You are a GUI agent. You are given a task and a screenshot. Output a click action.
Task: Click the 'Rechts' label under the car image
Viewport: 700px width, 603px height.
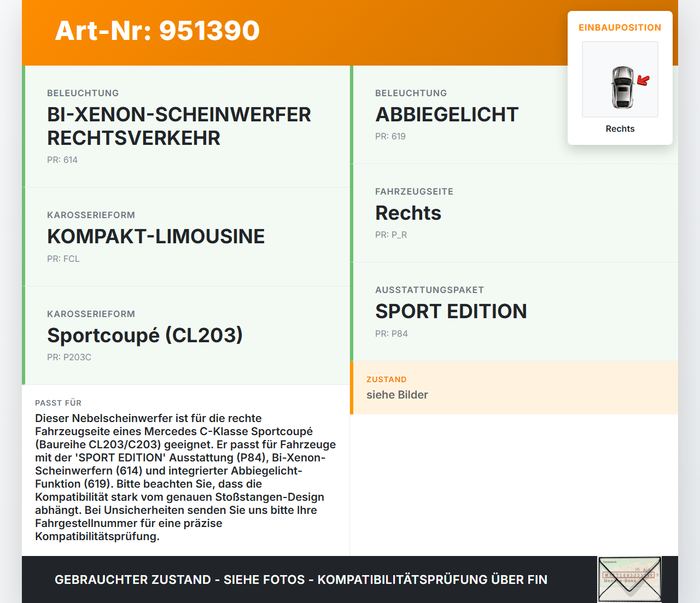(620, 128)
